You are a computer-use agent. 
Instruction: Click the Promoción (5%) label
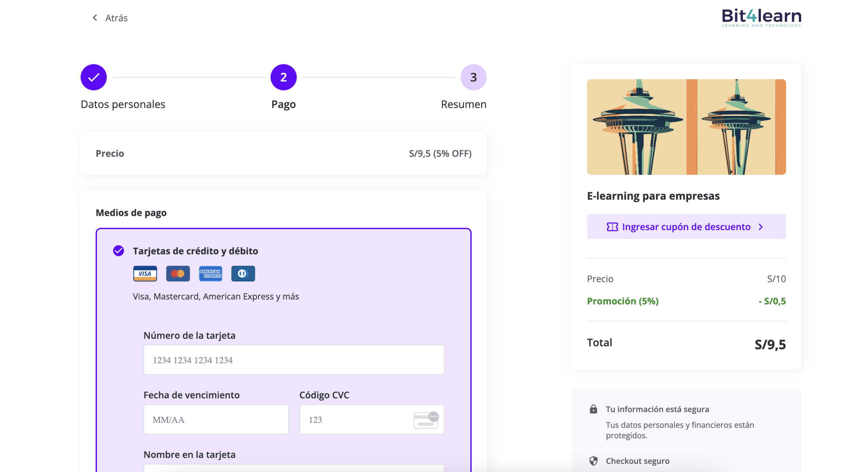pyautogui.click(x=623, y=301)
